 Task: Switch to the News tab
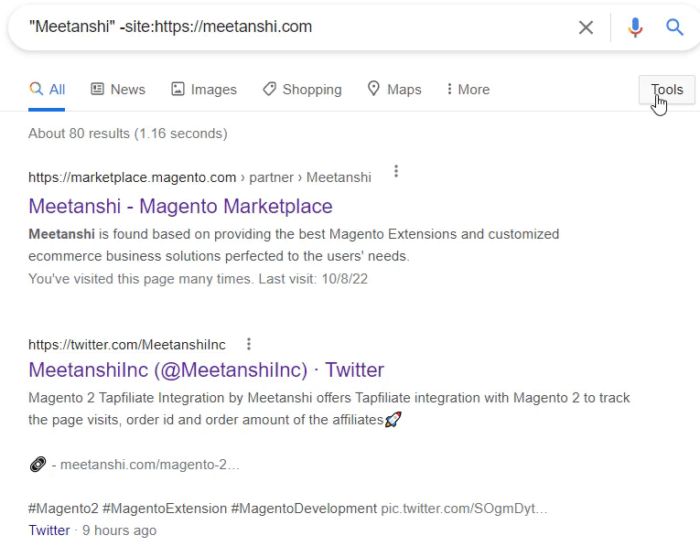point(118,90)
